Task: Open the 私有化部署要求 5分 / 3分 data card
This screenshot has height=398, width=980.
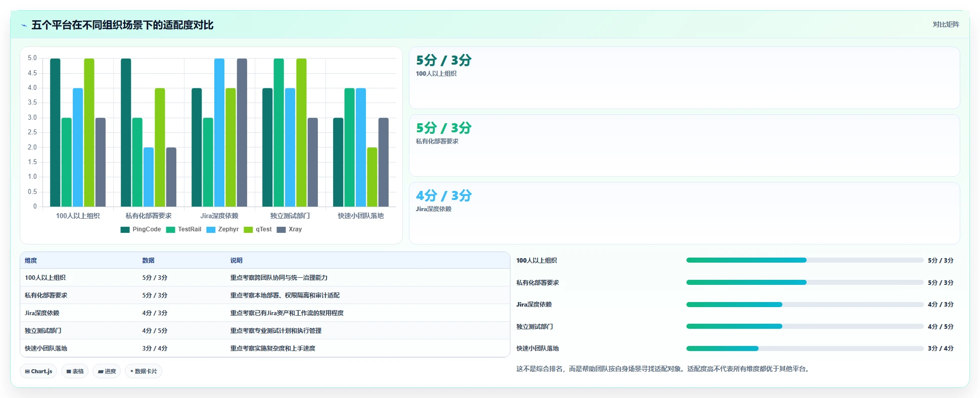Action: (684, 145)
